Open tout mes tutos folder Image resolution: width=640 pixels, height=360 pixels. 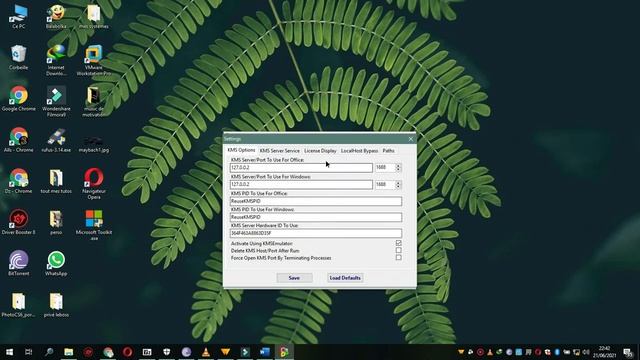coord(56,181)
